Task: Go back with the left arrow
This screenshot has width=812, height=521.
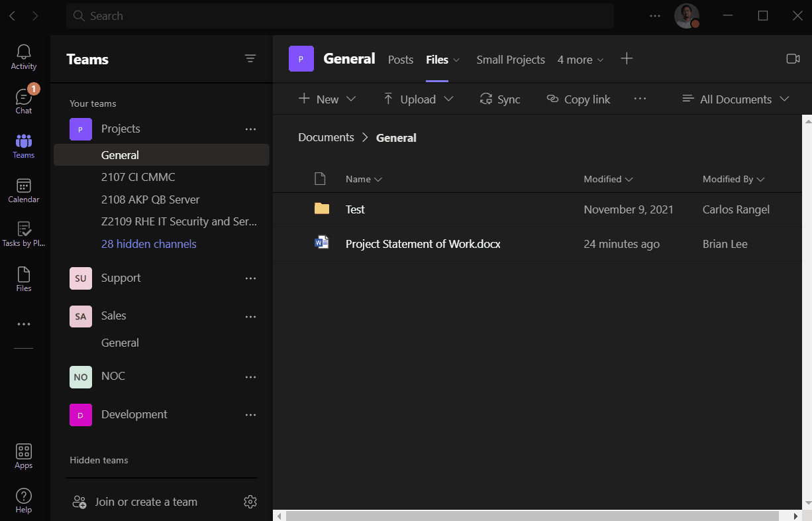Action: pos(13,16)
